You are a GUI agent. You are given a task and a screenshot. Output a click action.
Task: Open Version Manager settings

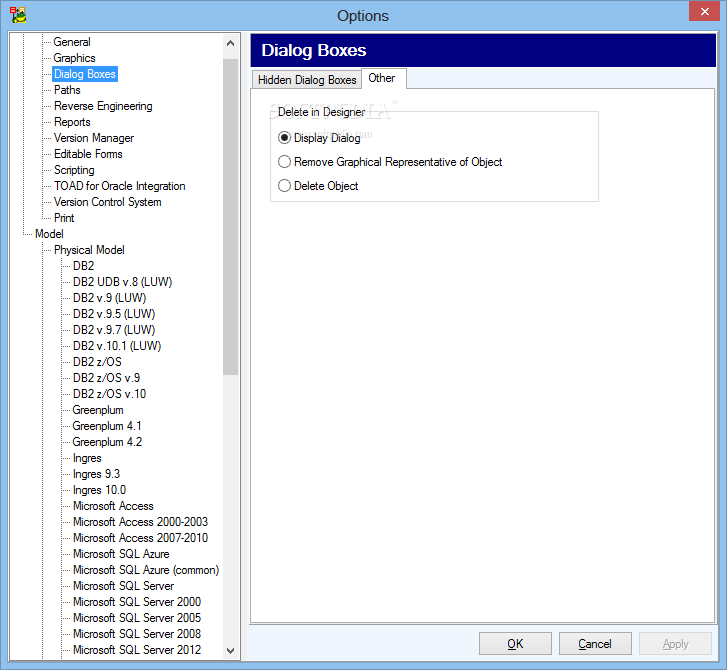94,138
